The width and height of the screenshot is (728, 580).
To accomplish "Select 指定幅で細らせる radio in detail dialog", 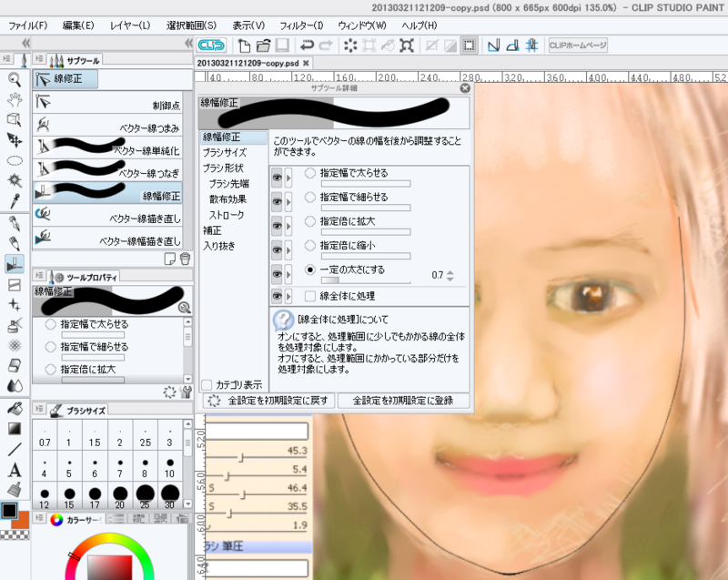I will pos(310,198).
